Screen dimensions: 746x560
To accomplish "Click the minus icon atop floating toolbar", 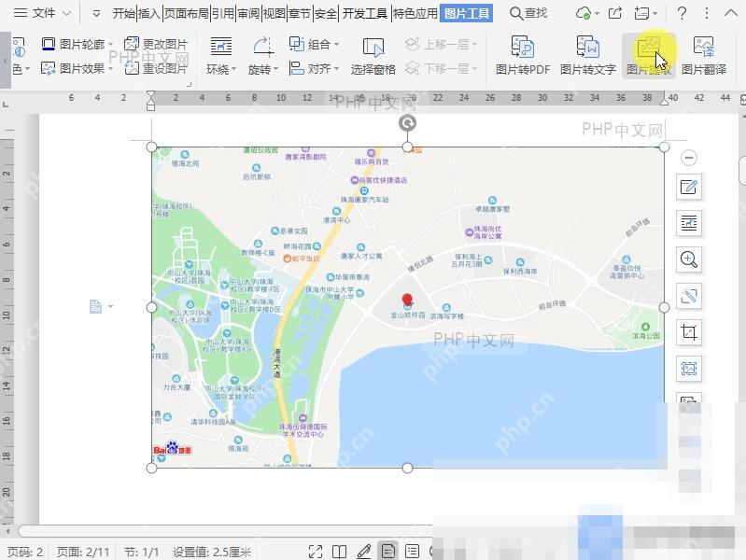I will tap(688, 158).
